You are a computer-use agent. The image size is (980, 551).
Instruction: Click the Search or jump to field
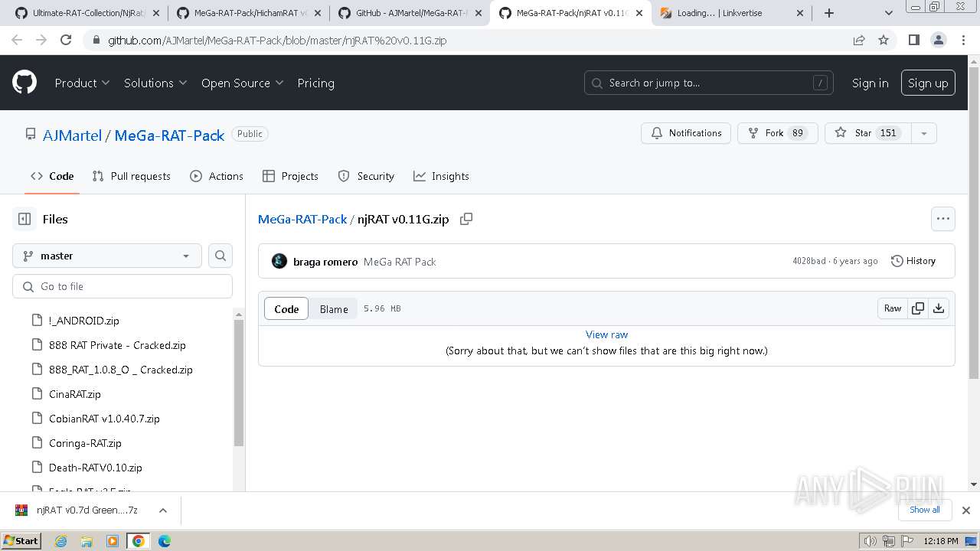pos(708,83)
